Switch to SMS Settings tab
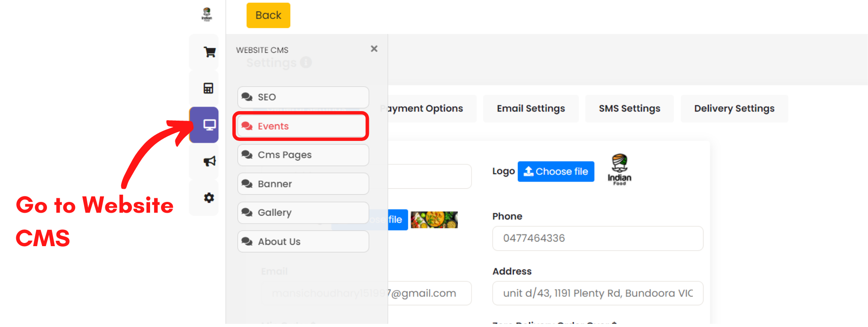 (629, 108)
